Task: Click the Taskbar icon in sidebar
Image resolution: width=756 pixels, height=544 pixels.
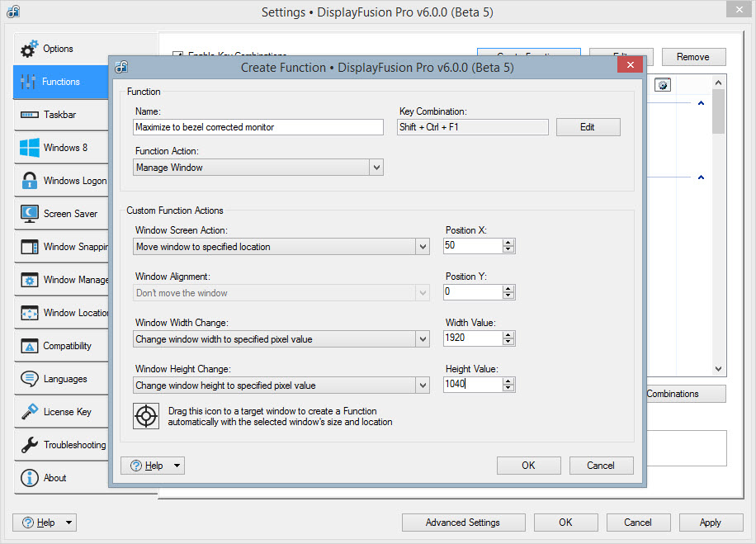Action: 30,115
